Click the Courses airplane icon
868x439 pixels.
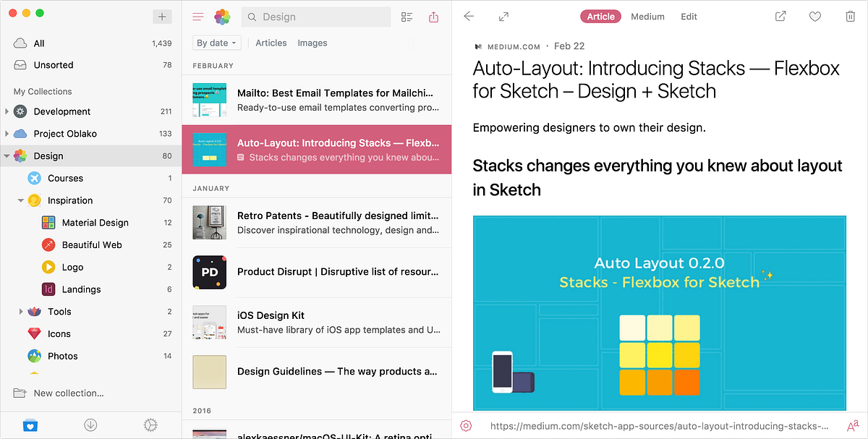point(34,178)
